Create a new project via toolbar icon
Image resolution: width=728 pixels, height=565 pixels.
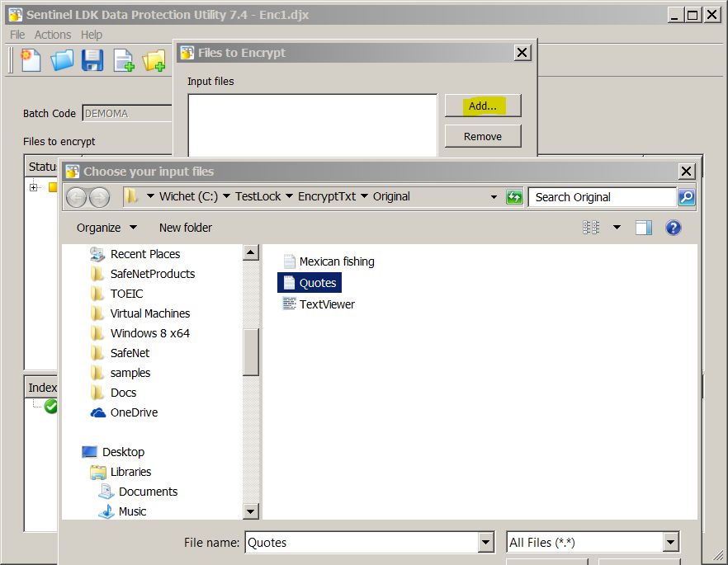pyautogui.click(x=31, y=60)
